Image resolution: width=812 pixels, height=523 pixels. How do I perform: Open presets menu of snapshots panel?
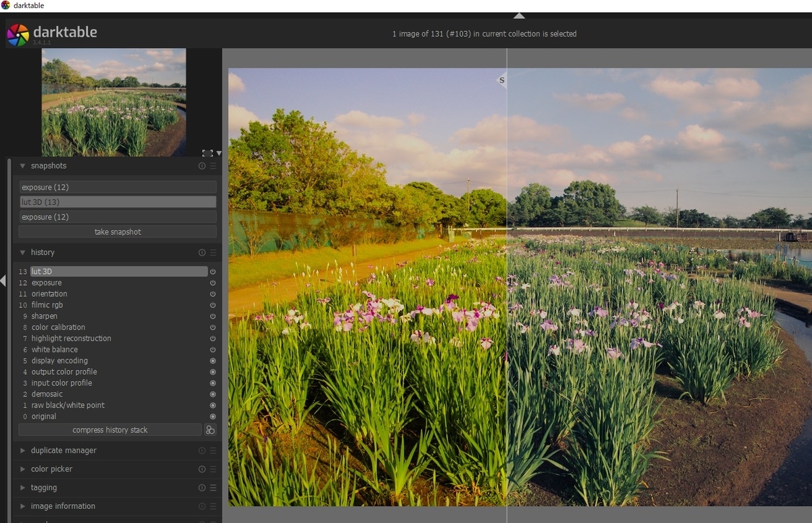(x=213, y=166)
